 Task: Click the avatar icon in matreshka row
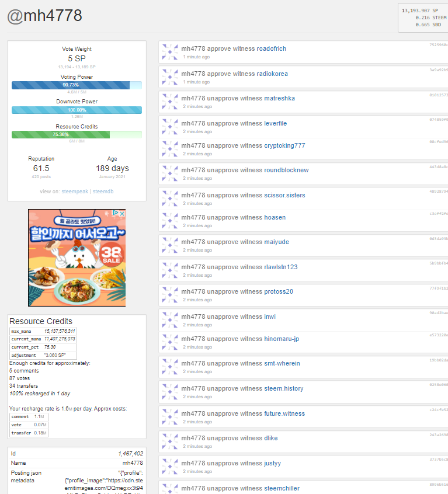tap(170, 102)
